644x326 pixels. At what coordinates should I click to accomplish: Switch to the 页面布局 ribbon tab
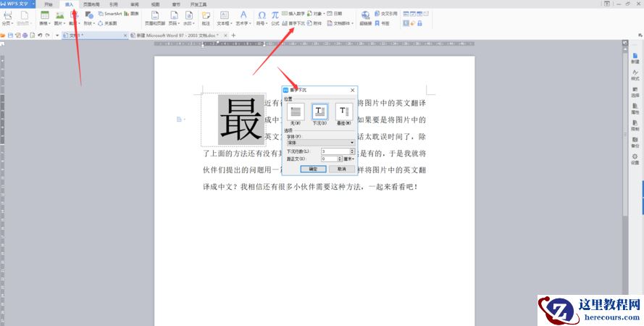[92, 4]
